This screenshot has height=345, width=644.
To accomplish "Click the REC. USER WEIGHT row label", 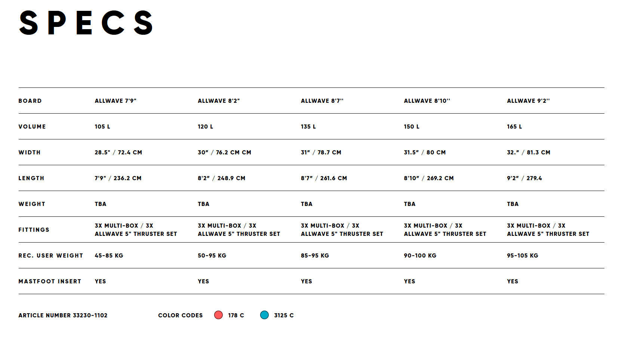I will tap(51, 256).
